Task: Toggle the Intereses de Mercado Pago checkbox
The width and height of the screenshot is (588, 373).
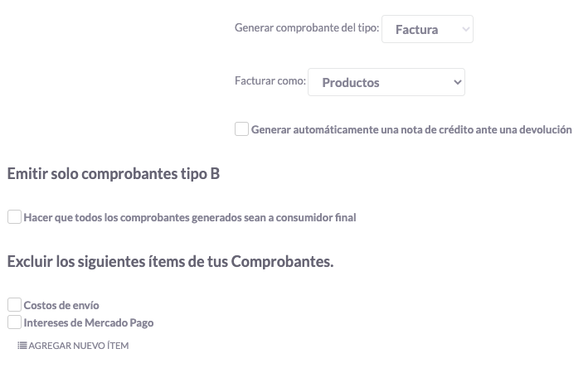Action: tap(14, 322)
